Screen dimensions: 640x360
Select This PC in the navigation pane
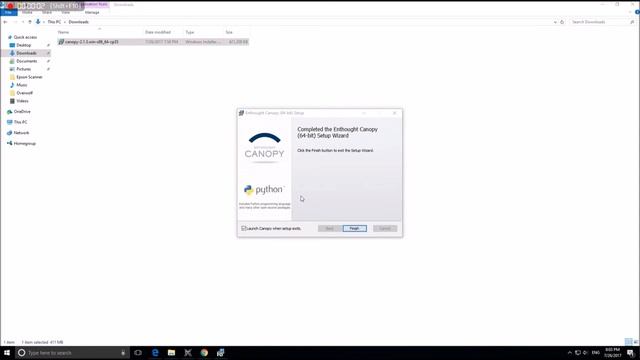20,122
